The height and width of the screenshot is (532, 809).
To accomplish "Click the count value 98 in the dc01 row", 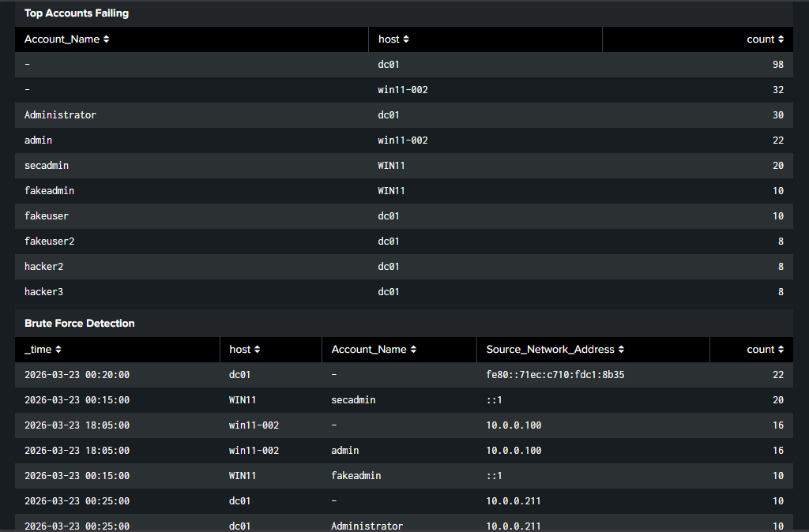I will click(x=777, y=64).
